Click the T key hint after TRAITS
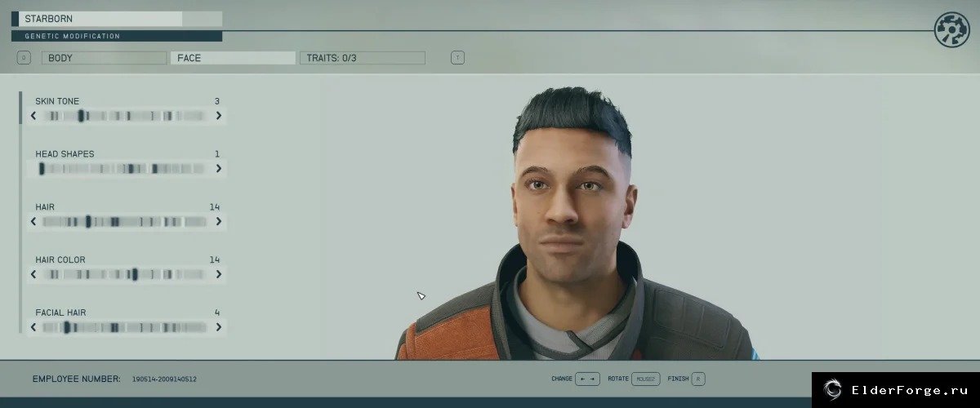 coord(457,58)
